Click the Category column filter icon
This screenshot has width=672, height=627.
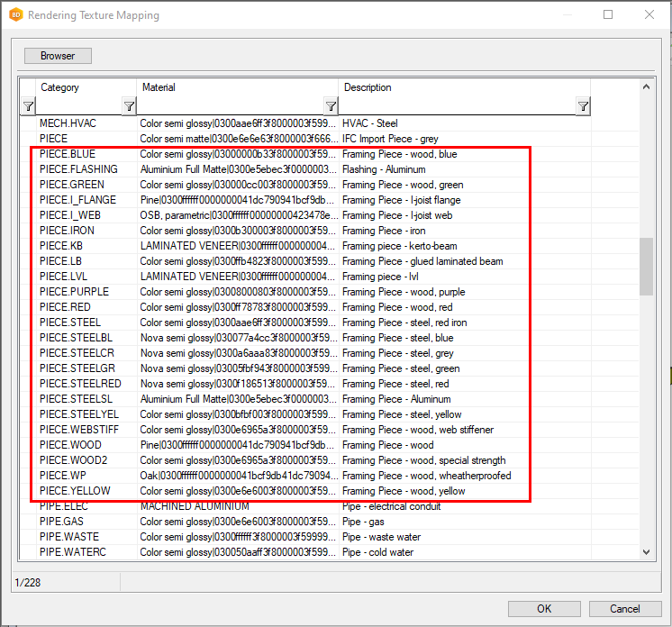click(129, 107)
